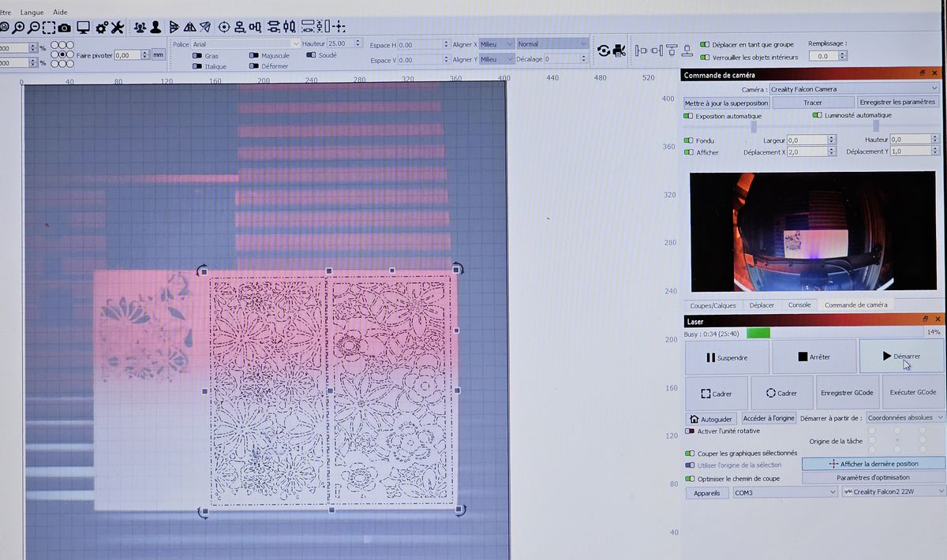This screenshot has width=947, height=560.
Task: Open the Police font dropdown showing Arial
Action: [x=245, y=44]
